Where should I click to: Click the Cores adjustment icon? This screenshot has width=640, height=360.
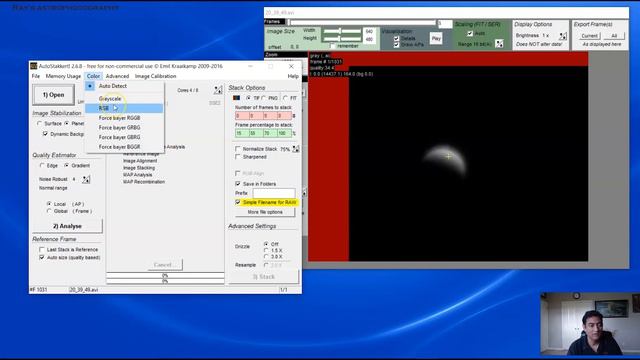tap(218, 90)
